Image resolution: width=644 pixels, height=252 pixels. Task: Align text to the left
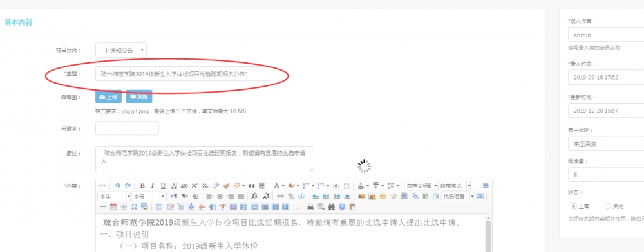coord(209,196)
